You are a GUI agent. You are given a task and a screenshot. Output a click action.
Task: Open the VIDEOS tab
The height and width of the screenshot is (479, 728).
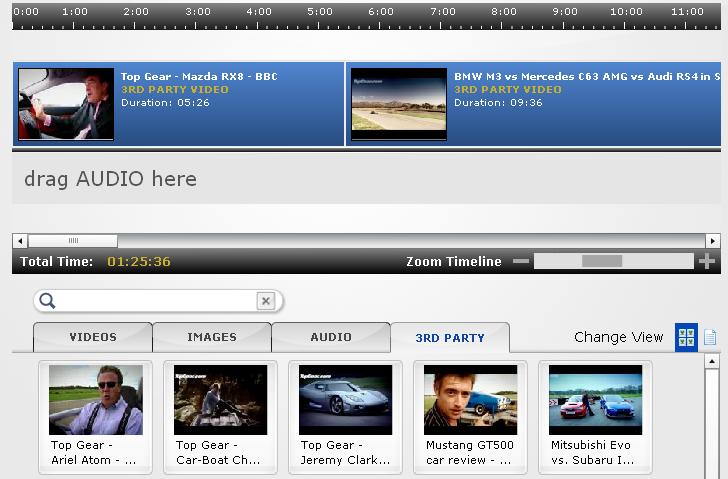pyautogui.click(x=93, y=337)
